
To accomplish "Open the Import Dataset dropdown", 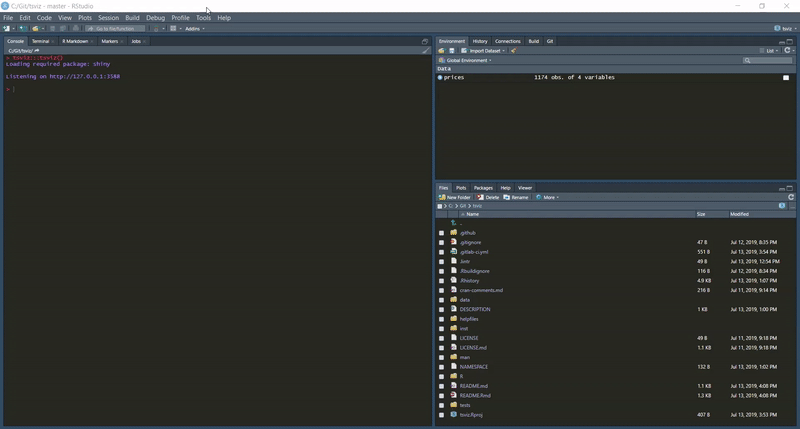I will (x=484, y=50).
